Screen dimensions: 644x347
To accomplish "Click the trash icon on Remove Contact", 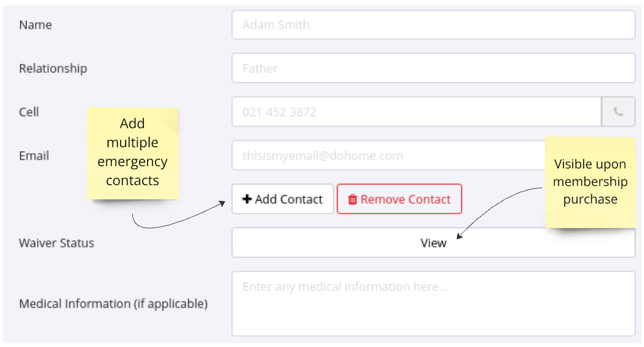I will point(352,199).
